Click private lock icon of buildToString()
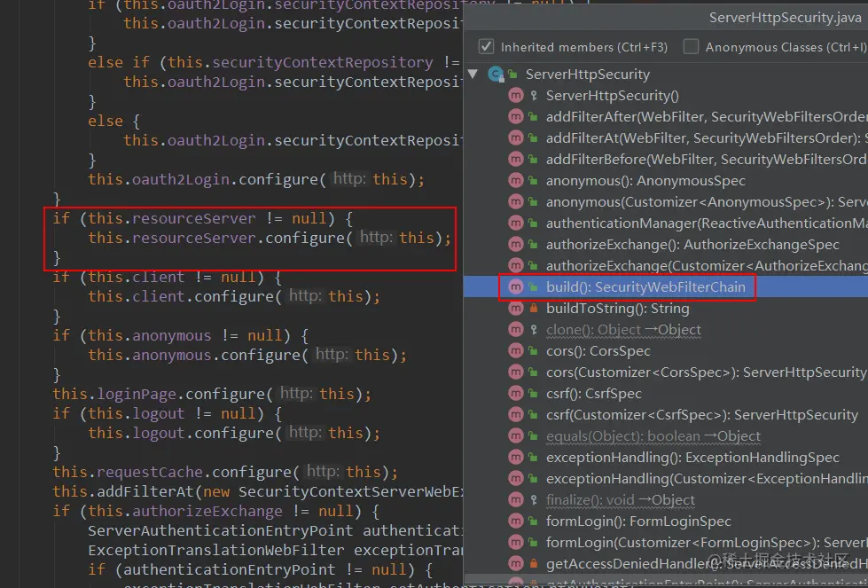The image size is (868, 588). (x=533, y=309)
